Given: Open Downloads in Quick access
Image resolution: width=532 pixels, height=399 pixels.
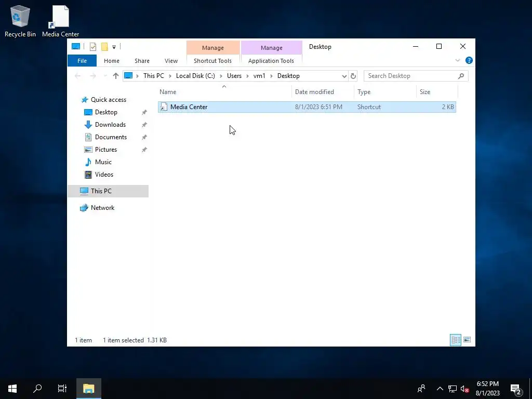Looking at the screenshot, I should pyautogui.click(x=110, y=125).
